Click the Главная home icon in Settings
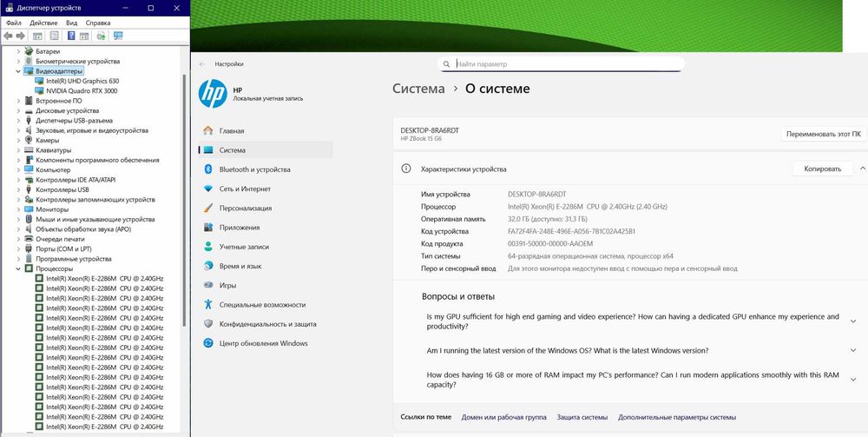The height and width of the screenshot is (437, 868). tap(208, 130)
